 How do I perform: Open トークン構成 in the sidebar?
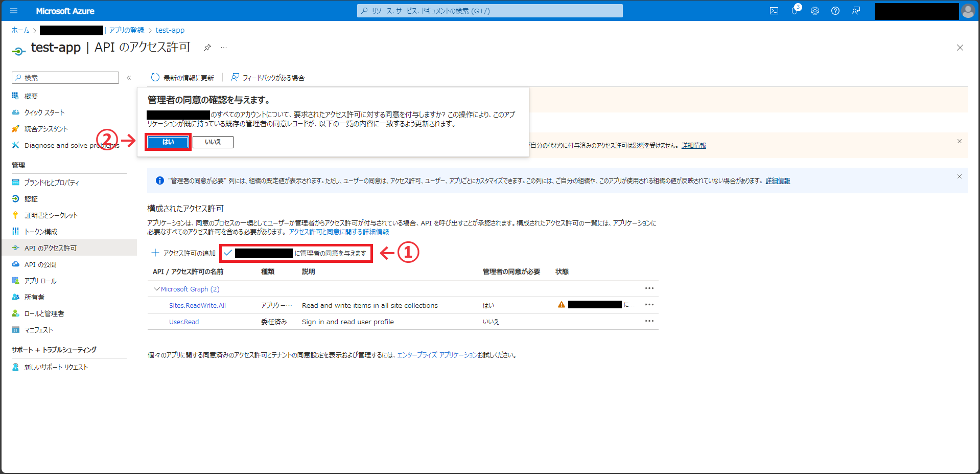click(40, 231)
